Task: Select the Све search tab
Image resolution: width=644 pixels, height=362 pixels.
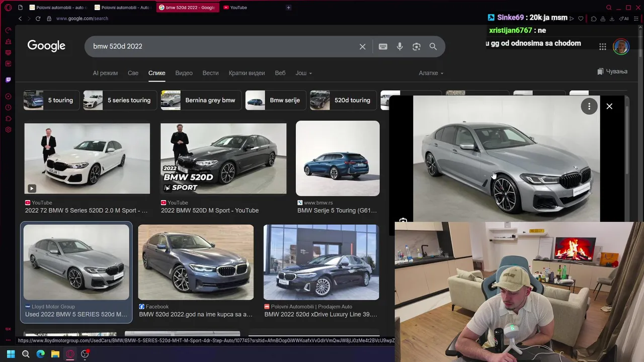Action: (x=133, y=73)
